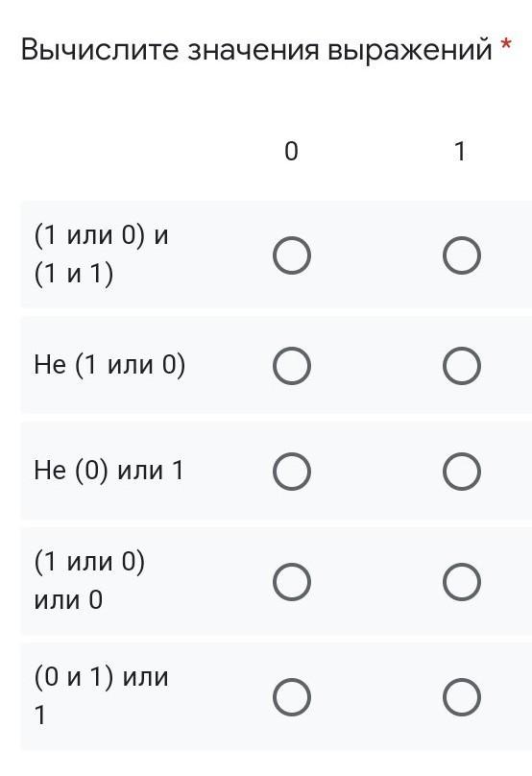Click the row label '(1 или 0) или 0'
Screen dimensions: 532x776
89,581
